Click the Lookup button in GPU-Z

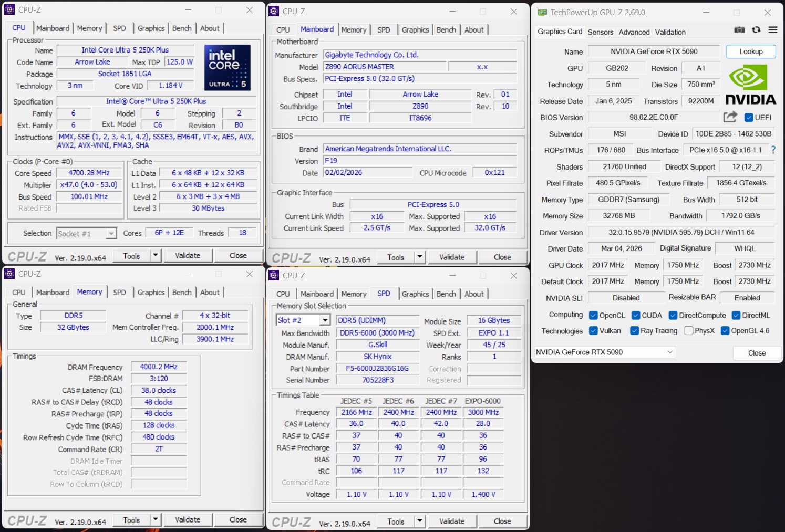(751, 51)
